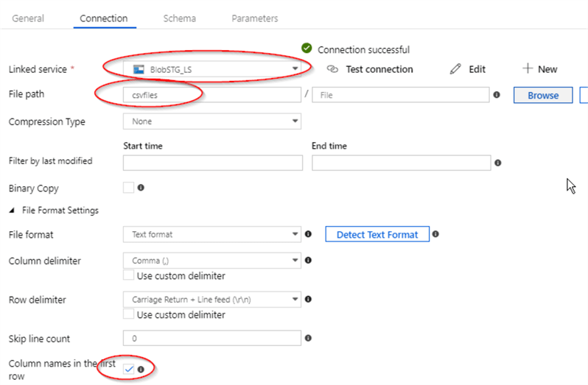588x385 pixels.
Task: Click the Detect Text Format button
Action: pyautogui.click(x=377, y=235)
